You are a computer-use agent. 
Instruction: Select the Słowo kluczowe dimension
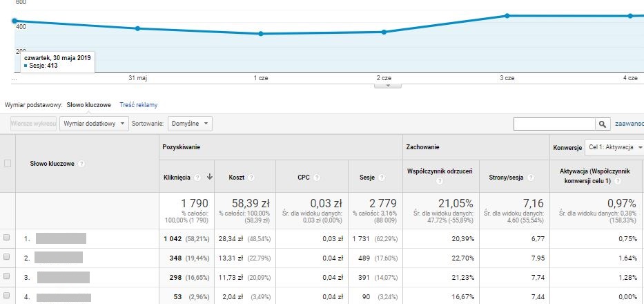[x=88, y=105]
